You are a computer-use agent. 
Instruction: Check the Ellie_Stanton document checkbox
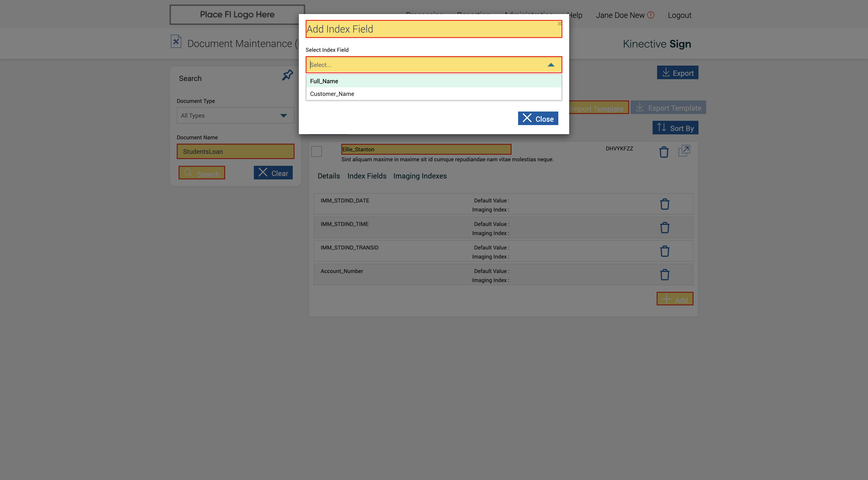click(x=316, y=151)
